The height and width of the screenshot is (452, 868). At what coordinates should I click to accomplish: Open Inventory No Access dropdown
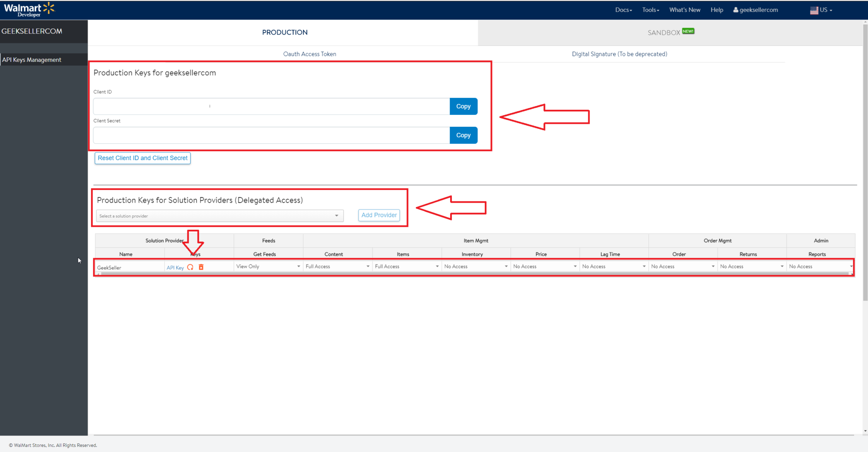(x=476, y=266)
